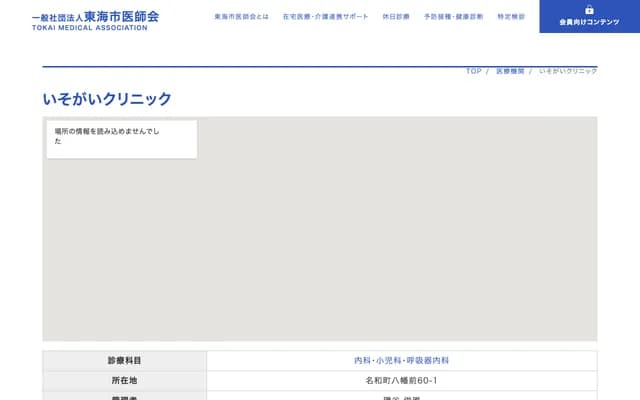Image resolution: width=640 pixels, height=400 pixels.
Task: Open the 会員向けコンテンツ members button
Action: [589, 16]
